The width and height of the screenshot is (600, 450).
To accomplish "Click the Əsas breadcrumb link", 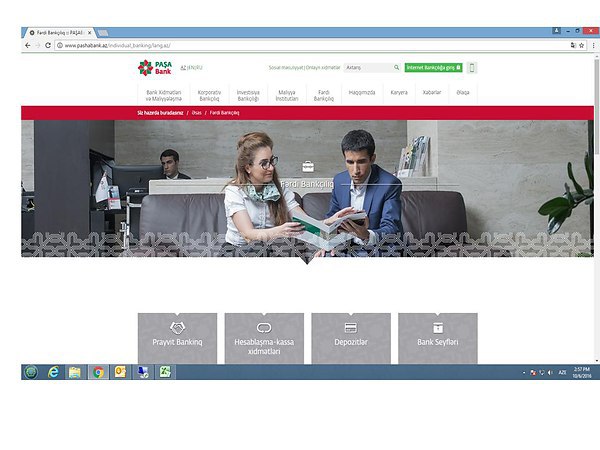I will pyautogui.click(x=196, y=114).
